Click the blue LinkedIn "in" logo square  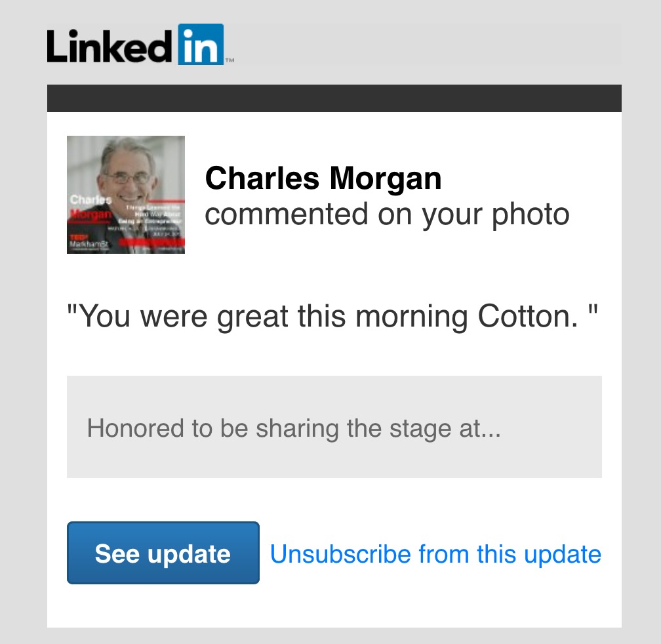point(201,45)
